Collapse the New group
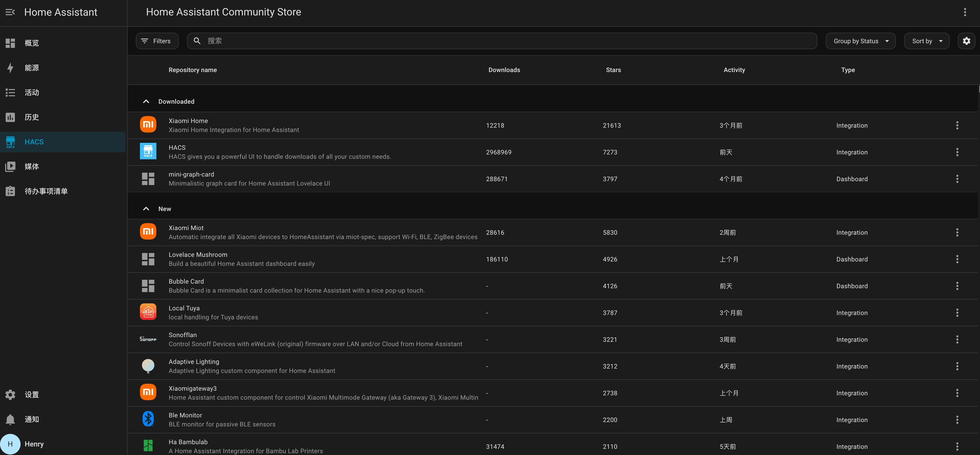The image size is (980, 455). click(x=146, y=209)
